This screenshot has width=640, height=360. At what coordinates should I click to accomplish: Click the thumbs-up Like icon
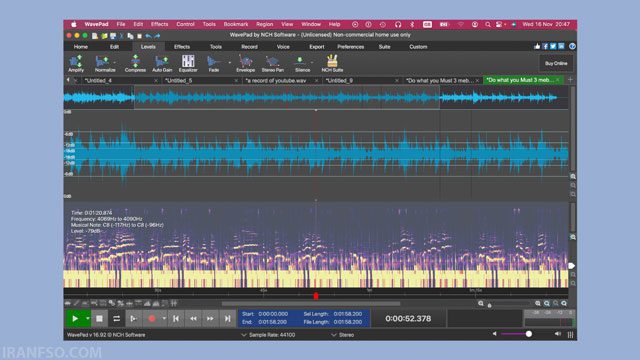tap(537, 47)
